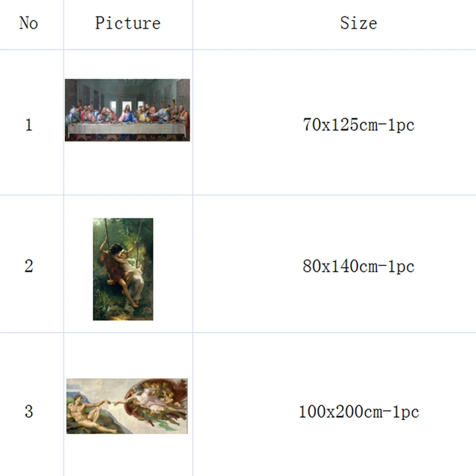Click the white tablecloth in the Last Supper picture
The width and height of the screenshot is (476, 476).
click(x=127, y=129)
